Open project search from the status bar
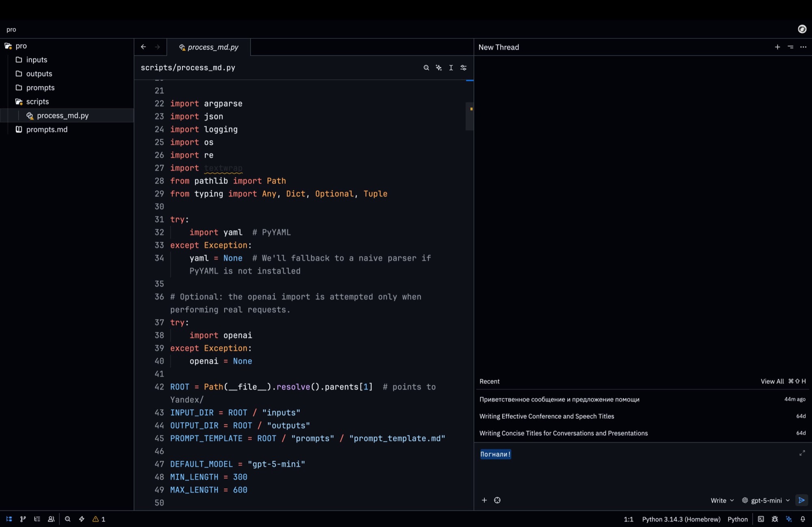The width and height of the screenshot is (812, 527). 68,519
